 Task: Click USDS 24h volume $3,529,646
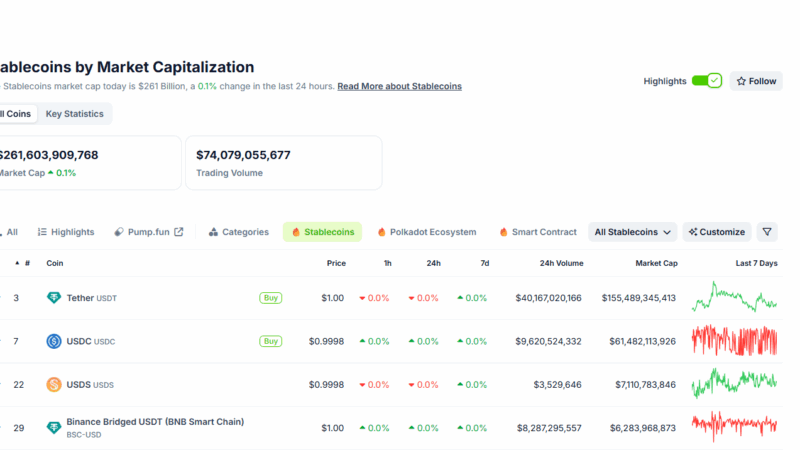pyautogui.click(x=558, y=385)
